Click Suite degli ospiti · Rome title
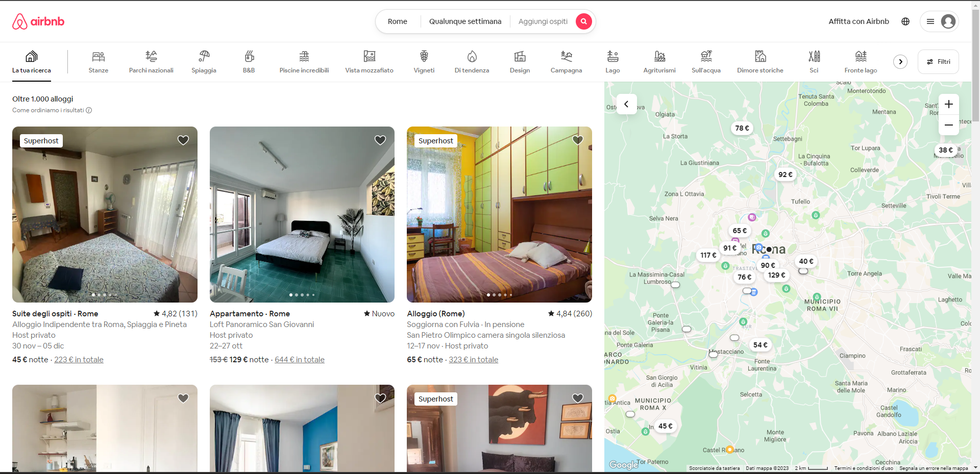Viewport: 980px width, 474px height. (x=55, y=314)
